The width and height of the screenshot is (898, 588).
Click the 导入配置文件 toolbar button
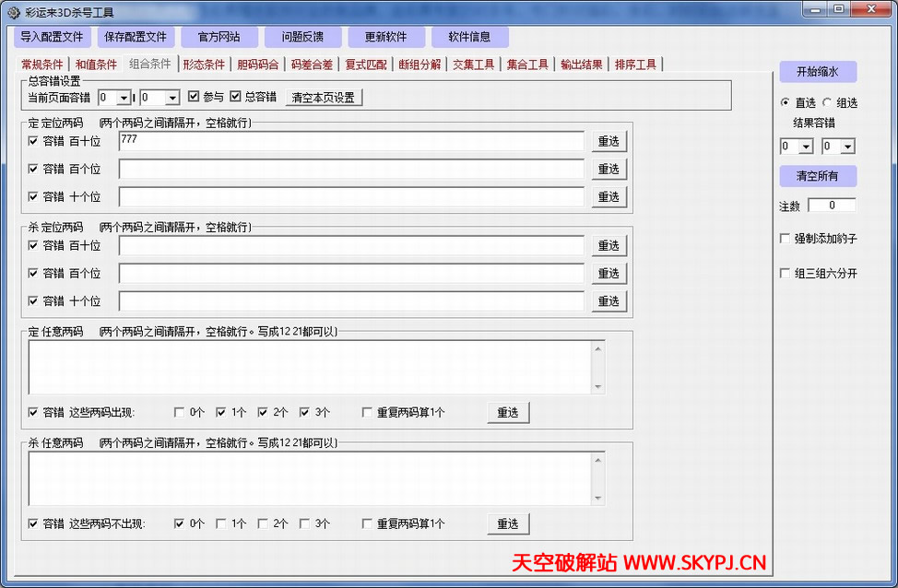click(52, 36)
